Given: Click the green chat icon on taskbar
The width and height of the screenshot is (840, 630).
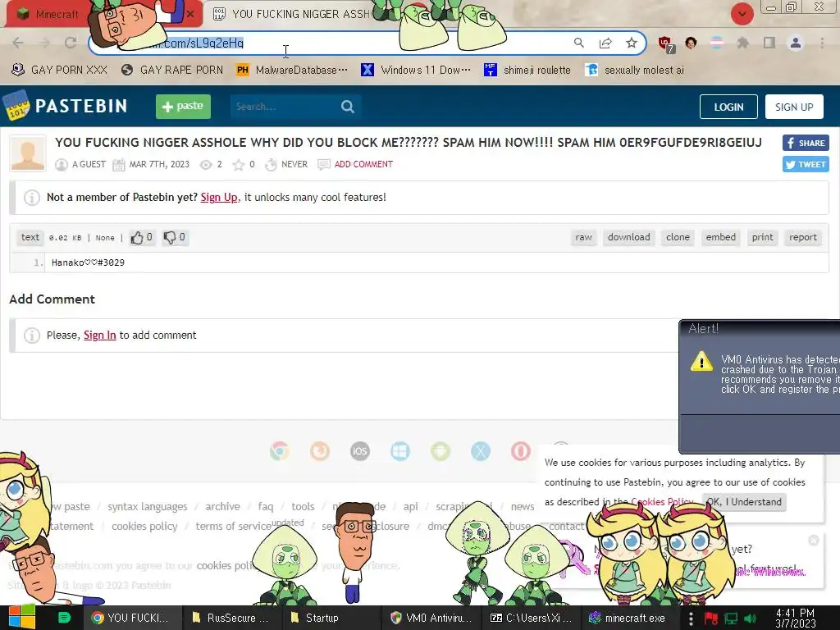Looking at the screenshot, I should [x=64, y=618].
